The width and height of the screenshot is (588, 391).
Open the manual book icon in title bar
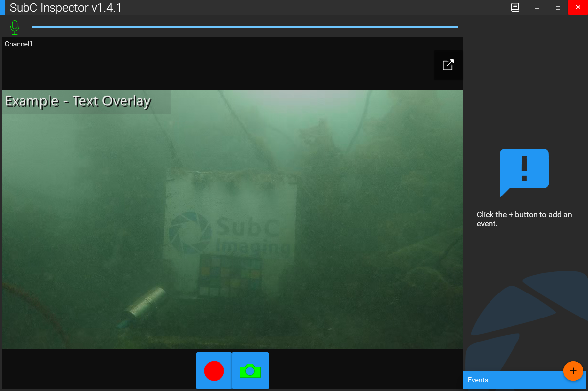(x=515, y=8)
